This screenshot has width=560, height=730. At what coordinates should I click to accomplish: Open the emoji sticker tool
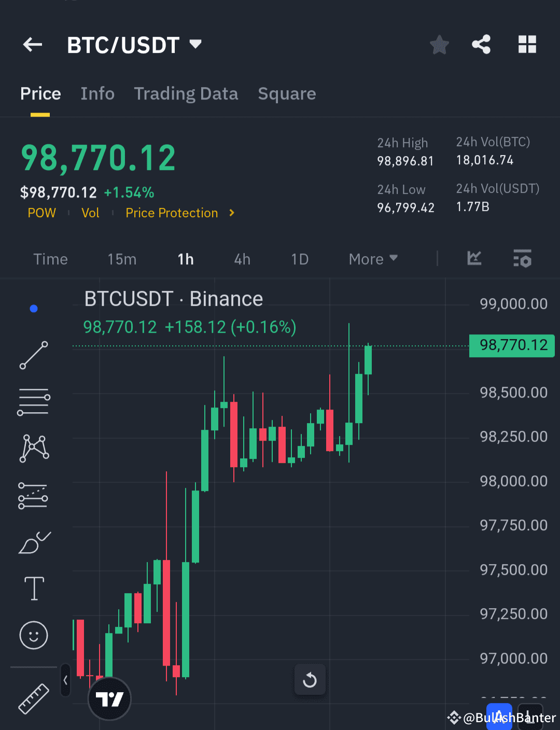33,635
